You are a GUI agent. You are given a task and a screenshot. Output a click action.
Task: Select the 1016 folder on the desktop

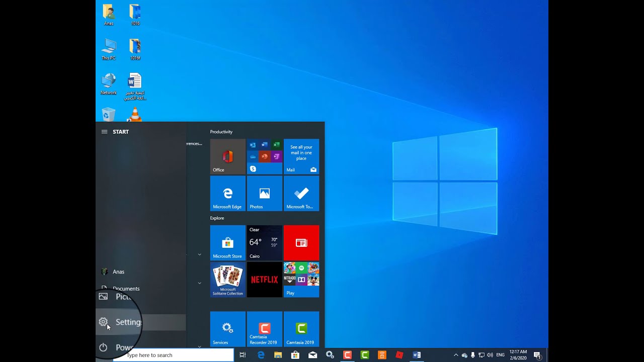tap(135, 15)
